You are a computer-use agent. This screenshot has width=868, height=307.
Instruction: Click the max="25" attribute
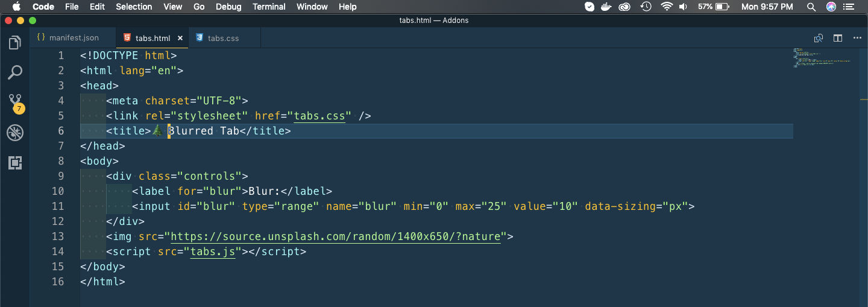[x=481, y=206]
